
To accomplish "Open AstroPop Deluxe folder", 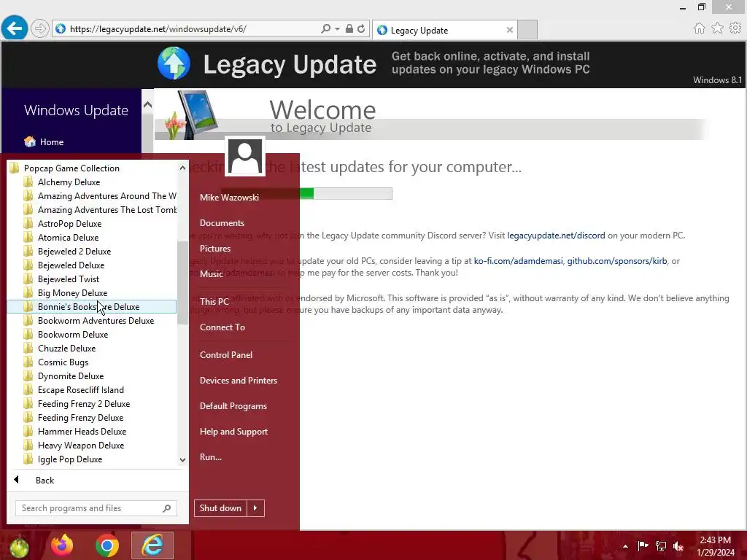I will [x=91, y=223].
